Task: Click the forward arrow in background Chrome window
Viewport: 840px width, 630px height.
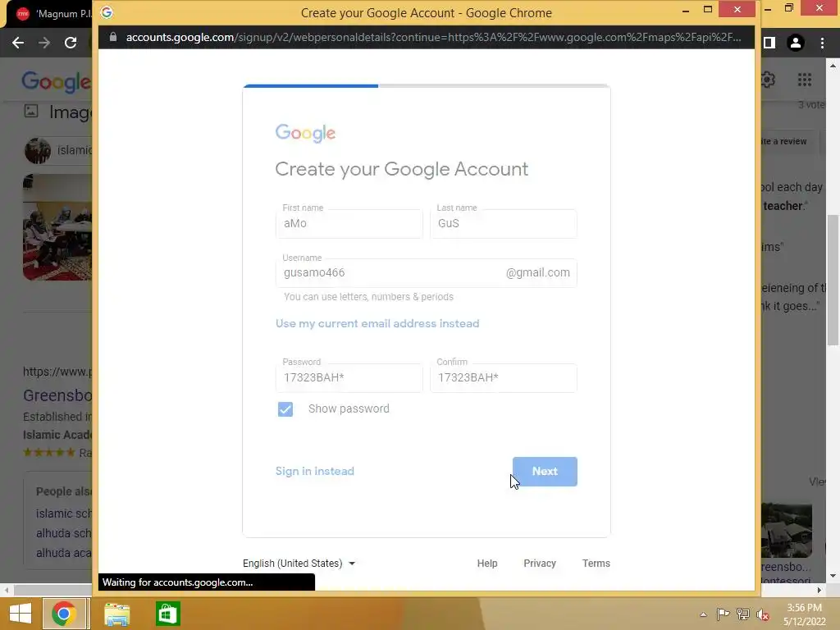Action: 44,43
